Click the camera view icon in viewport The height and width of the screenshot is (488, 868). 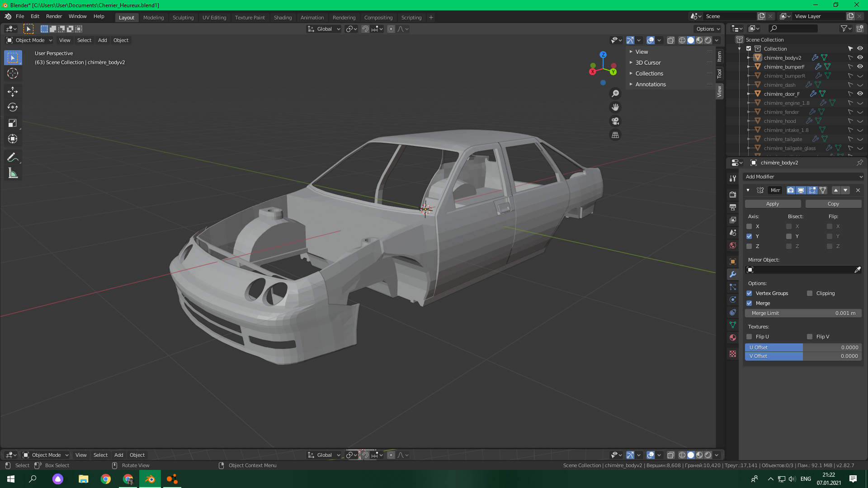(x=615, y=121)
